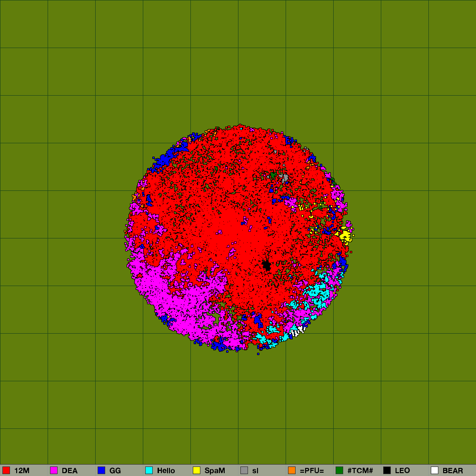Select the sl label in legend

click(x=255, y=471)
